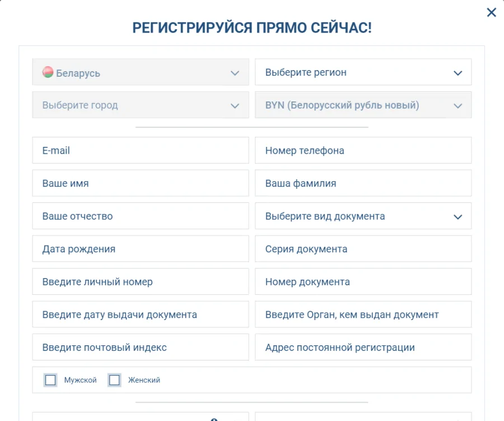
Task: Click the E-mail input field
Action: [140, 150]
